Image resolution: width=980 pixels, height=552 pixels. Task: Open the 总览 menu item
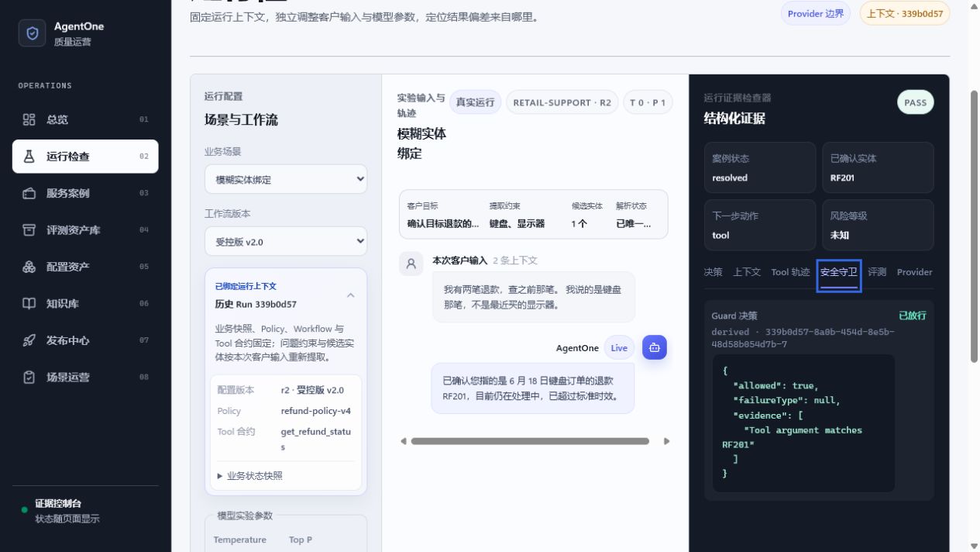tap(85, 119)
